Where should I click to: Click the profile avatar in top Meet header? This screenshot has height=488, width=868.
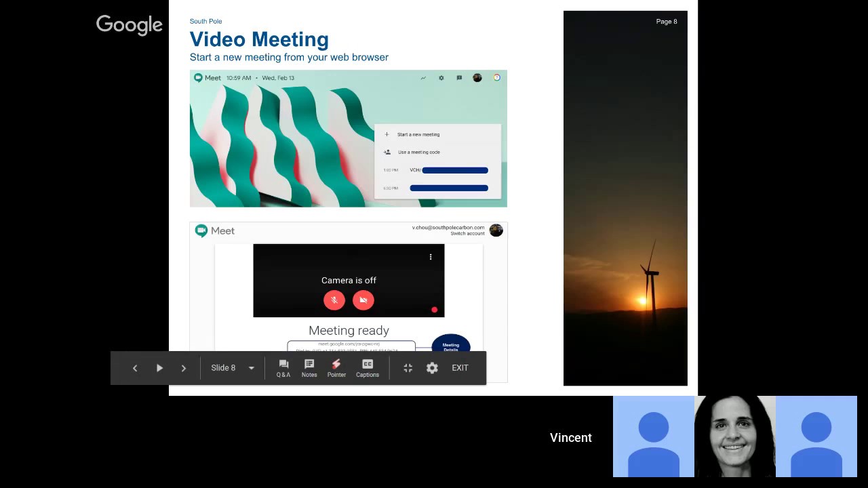coord(477,78)
